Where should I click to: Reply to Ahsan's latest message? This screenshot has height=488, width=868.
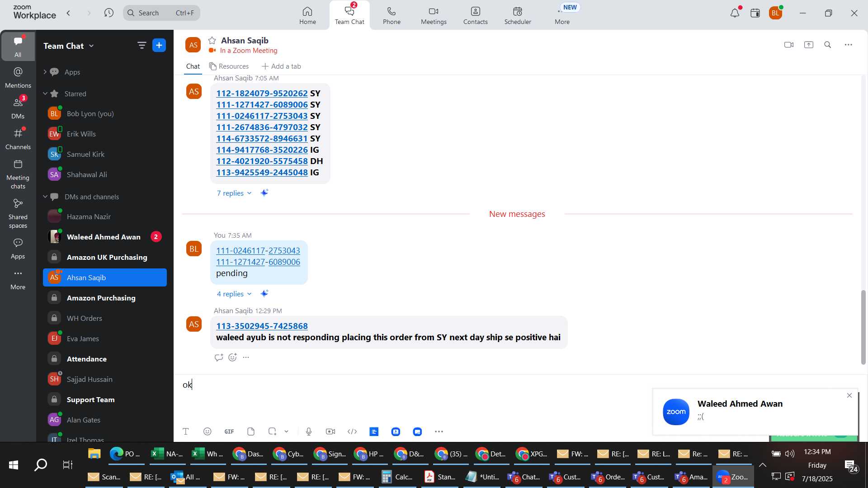(219, 357)
